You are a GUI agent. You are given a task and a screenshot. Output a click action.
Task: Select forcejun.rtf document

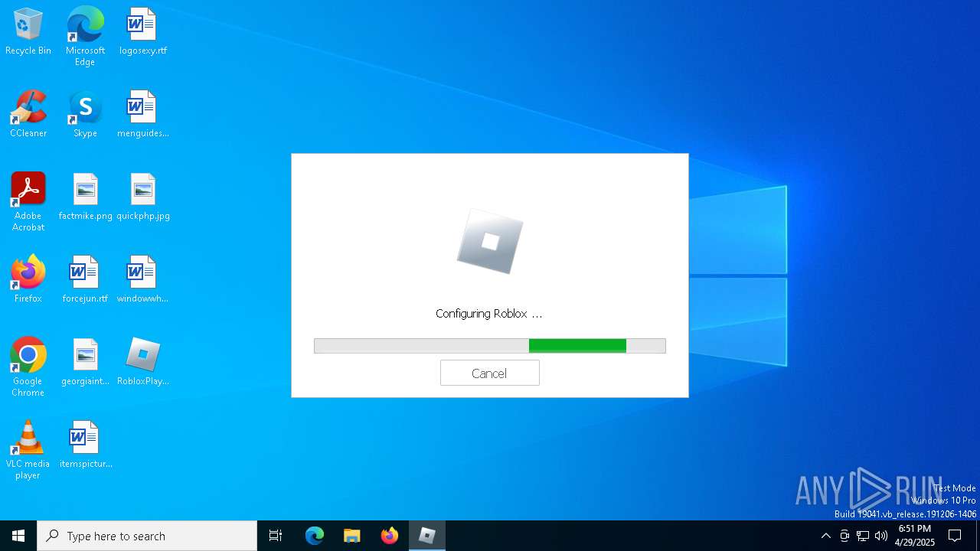pyautogui.click(x=85, y=280)
